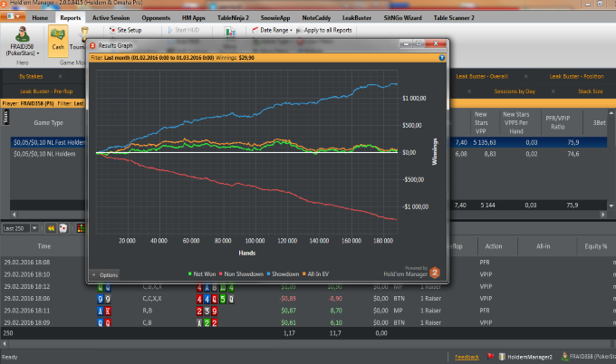
Task: Click the vertical Stats side tab
Action: click(x=5, y=117)
